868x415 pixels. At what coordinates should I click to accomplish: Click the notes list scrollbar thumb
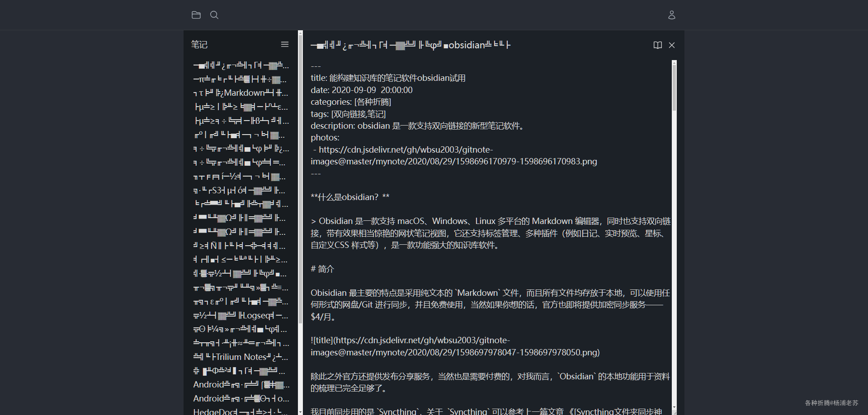(300, 180)
